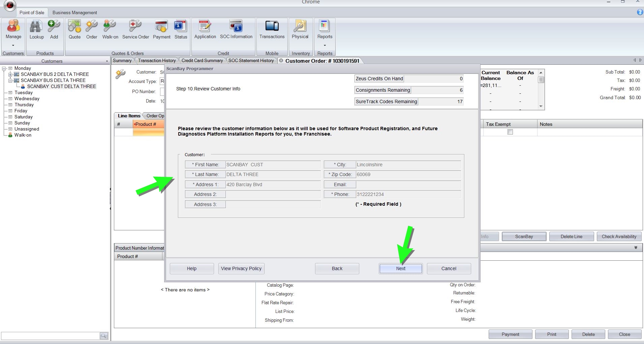Toggle the Tax Exempt checkbox
Viewport: 644px width, 344px height.
pos(510,132)
